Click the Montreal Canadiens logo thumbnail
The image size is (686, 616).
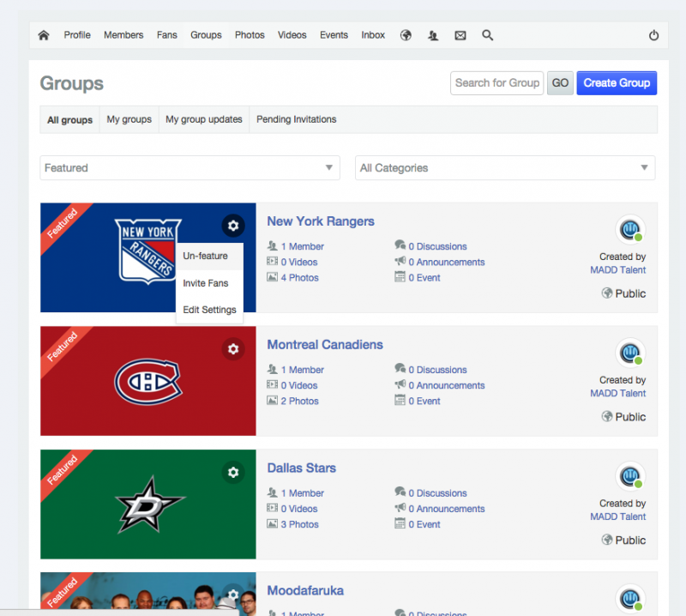click(x=148, y=381)
